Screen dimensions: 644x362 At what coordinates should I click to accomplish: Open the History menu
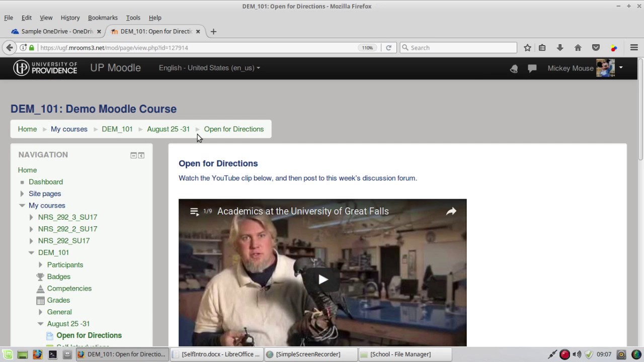pos(70,18)
